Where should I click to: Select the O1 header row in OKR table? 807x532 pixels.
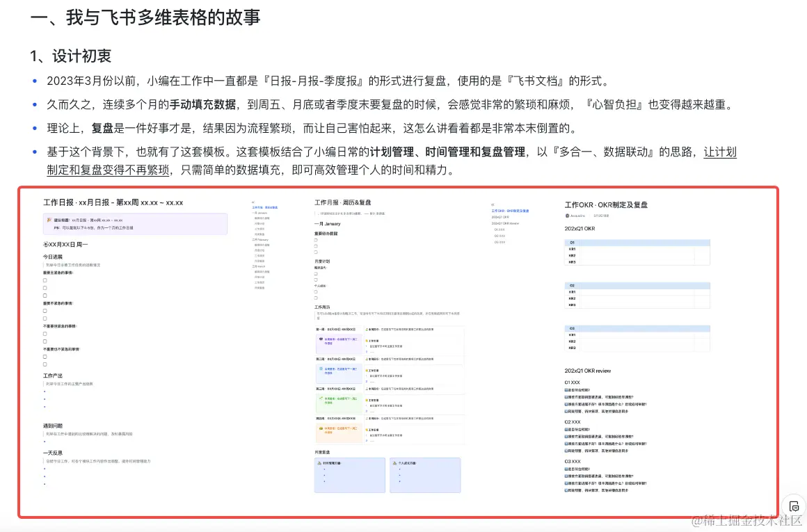(x=637, y=242)
